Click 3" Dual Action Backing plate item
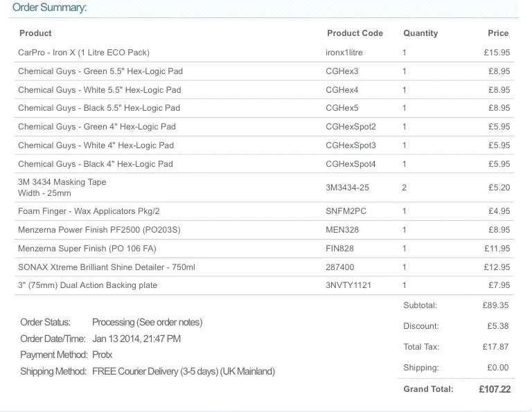Viewport: 532px width, 412px height. click(x=87, y=285)
